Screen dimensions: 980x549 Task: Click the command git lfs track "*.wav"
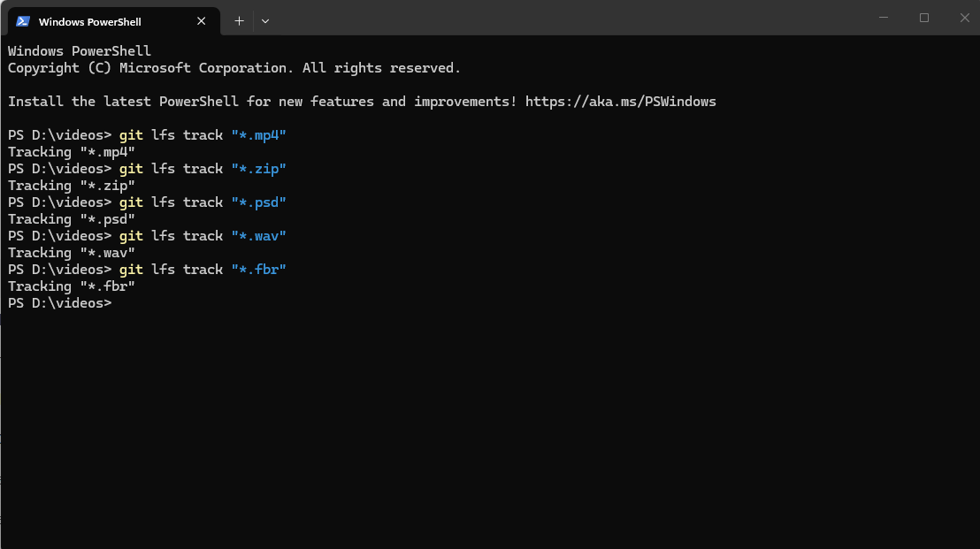(x=203, y=236)
